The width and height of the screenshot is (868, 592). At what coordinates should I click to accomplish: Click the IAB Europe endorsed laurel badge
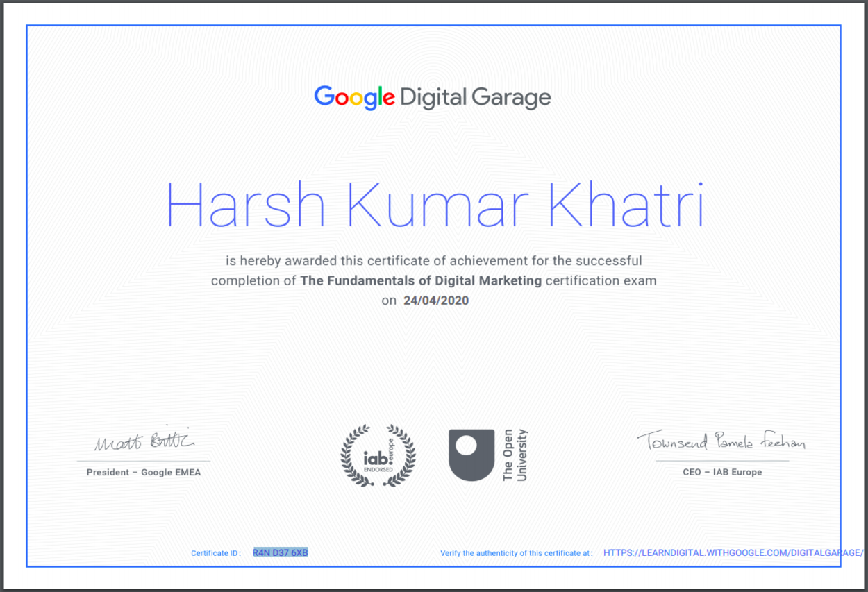click(378, 455)
